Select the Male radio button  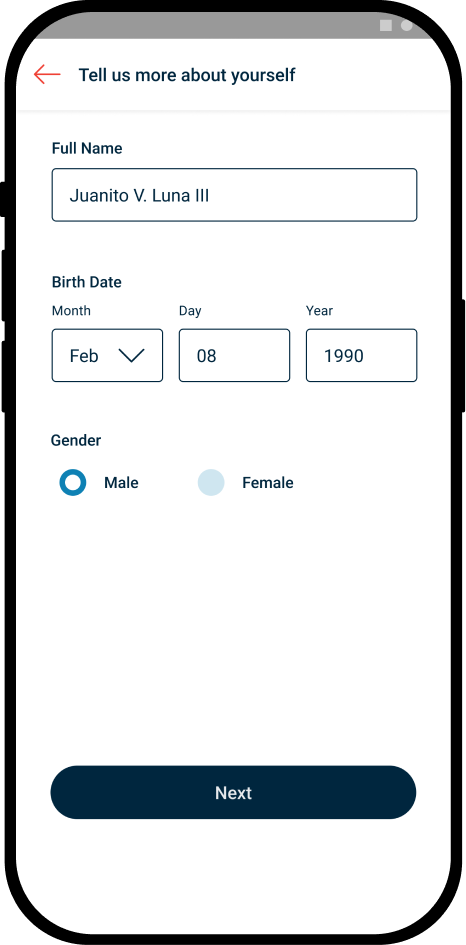click(73, 483)
